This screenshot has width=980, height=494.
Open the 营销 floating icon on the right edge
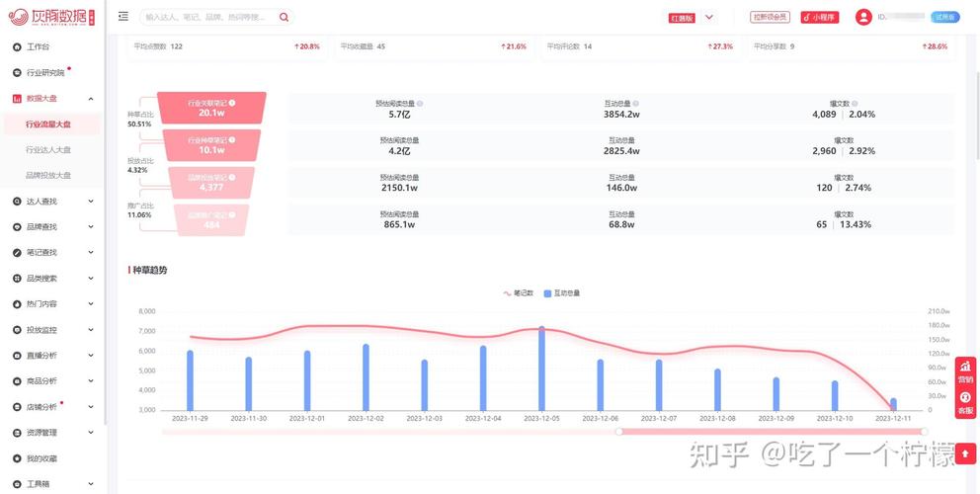click(965, 372)
